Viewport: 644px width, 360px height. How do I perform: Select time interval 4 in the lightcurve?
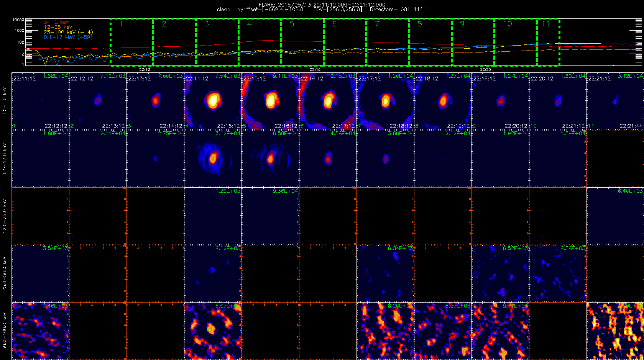(x=260, y=42)
